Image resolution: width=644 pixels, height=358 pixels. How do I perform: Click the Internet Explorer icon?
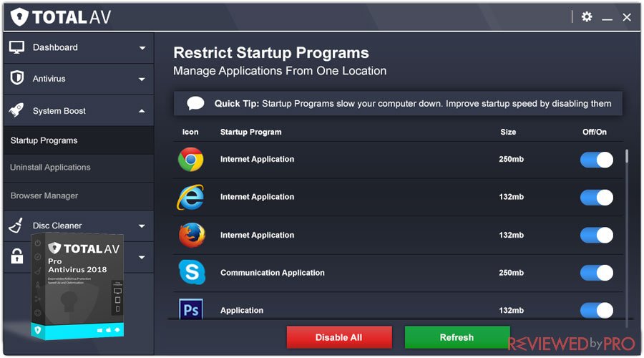(190, 197)
